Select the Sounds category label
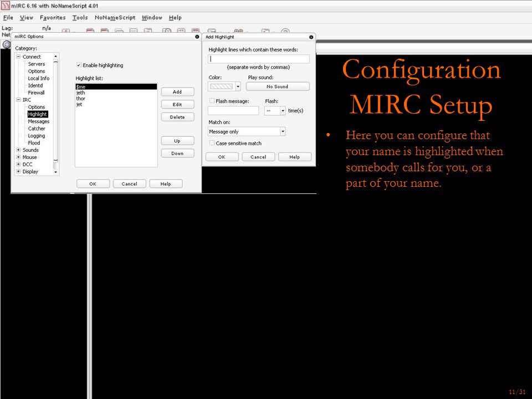532x399 pixels. click(30, 150)
